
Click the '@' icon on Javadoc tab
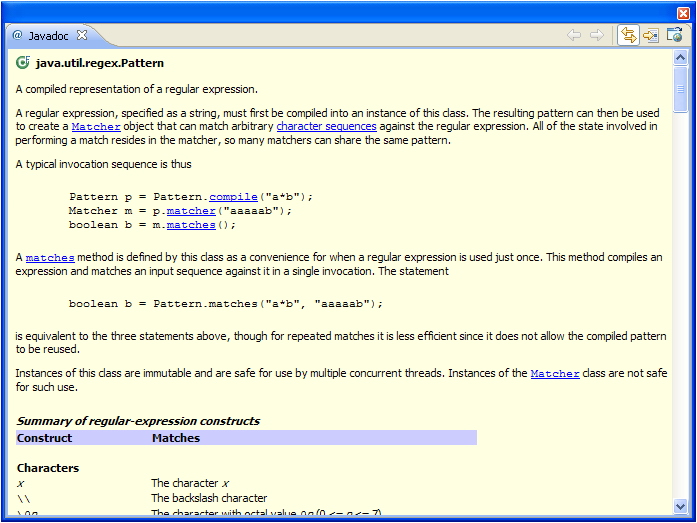(x=17, y=35)
